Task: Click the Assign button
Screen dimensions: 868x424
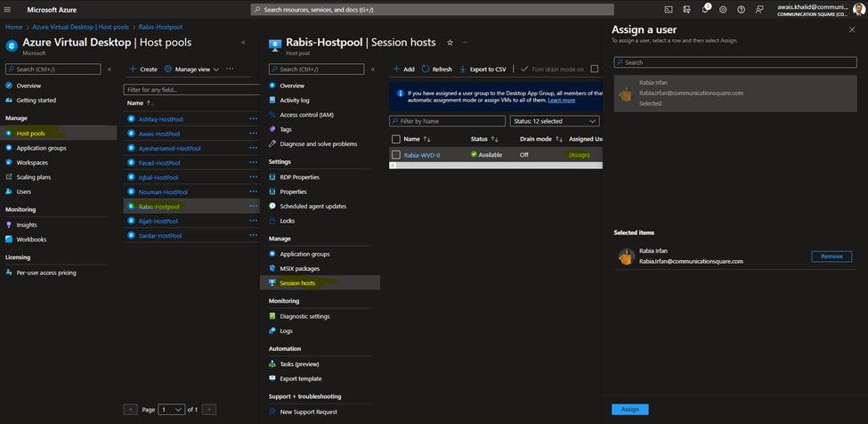Action: point(630,409)
